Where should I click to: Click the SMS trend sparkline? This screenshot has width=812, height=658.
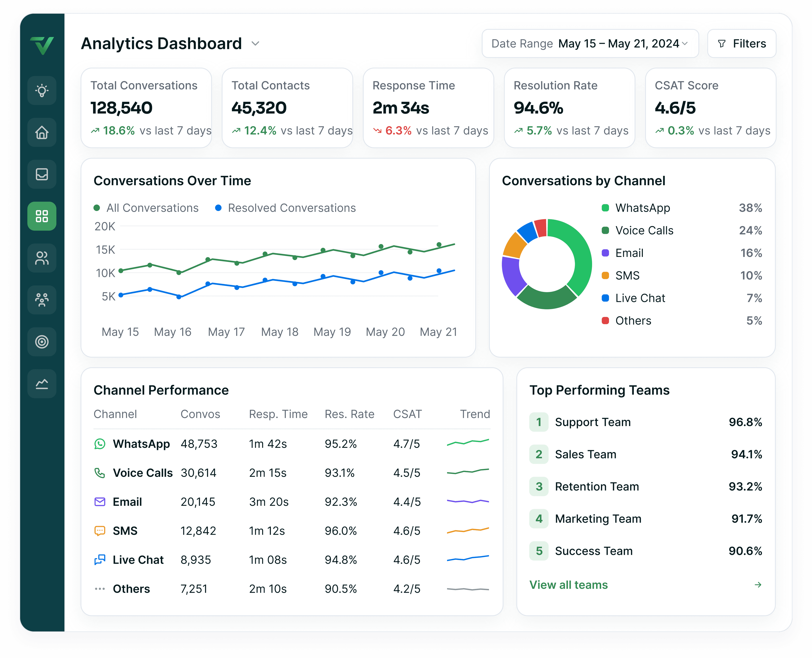tap(468, 530)
